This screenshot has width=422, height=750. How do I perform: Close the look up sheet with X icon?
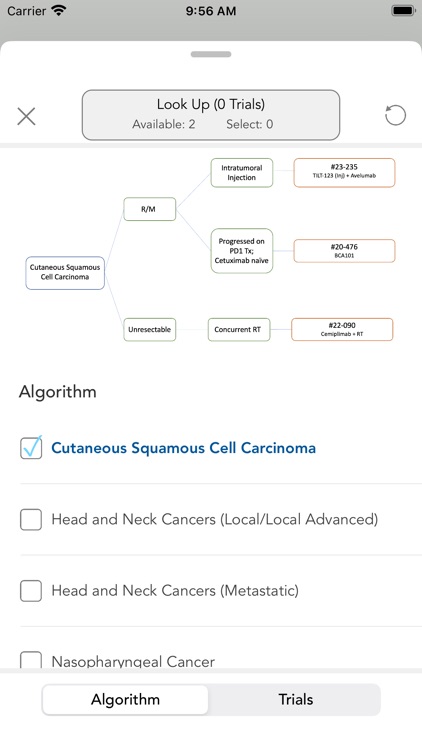[x=26, y=116]
